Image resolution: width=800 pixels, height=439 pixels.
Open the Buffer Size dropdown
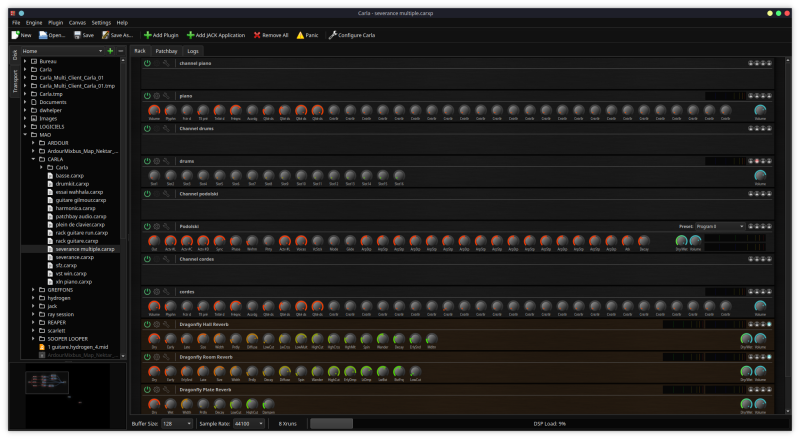(177, 424)
